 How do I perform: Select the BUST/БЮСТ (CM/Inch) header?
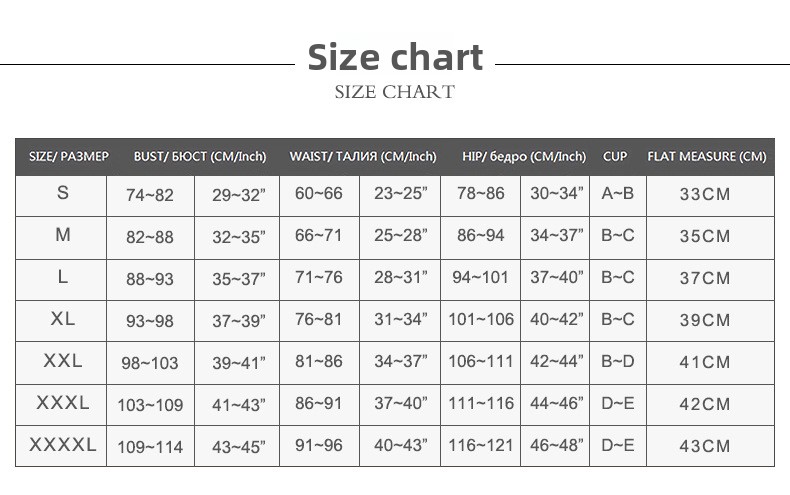coord(200,157)
